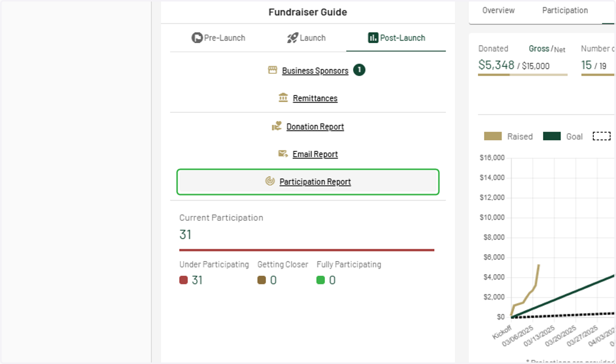This screenshot has width=616, height=364.
Task: Select Gross donation view
Action: [x=539, y=48]
